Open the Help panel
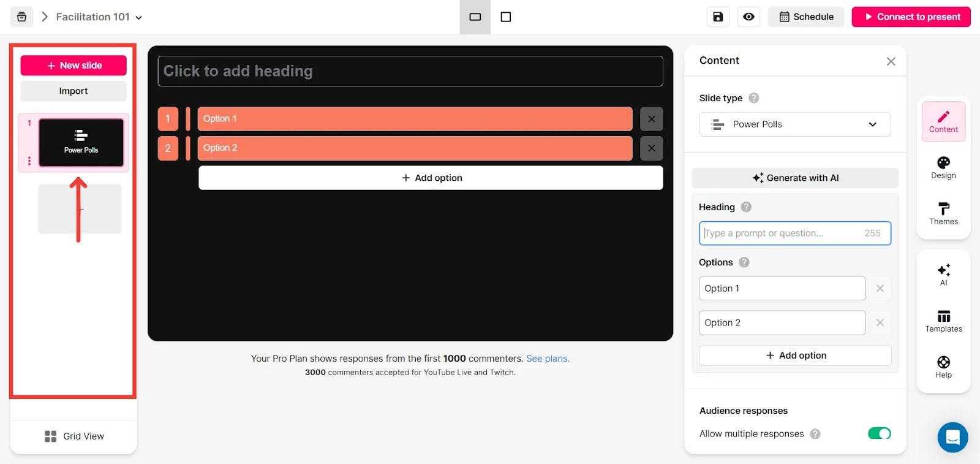The height and width of the screenshot is (464, 980). (x=943, y=367)
